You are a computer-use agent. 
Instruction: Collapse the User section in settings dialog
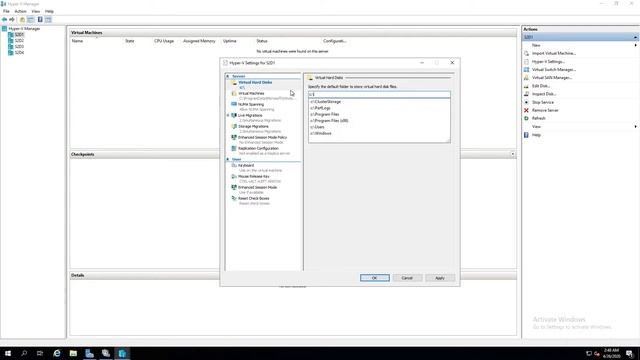[x=228, y=159]
